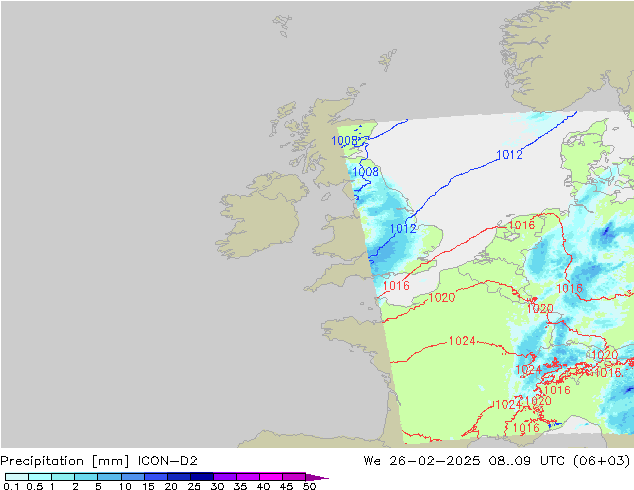Click the red 1016 label over English Channel

click(x=396, y=286)
